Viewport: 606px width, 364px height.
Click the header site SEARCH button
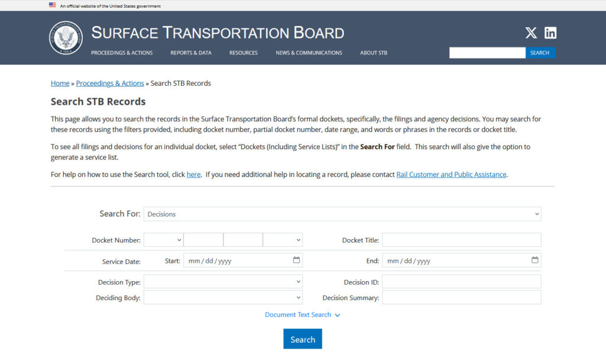pyautogui.click(x=540, y=53)
